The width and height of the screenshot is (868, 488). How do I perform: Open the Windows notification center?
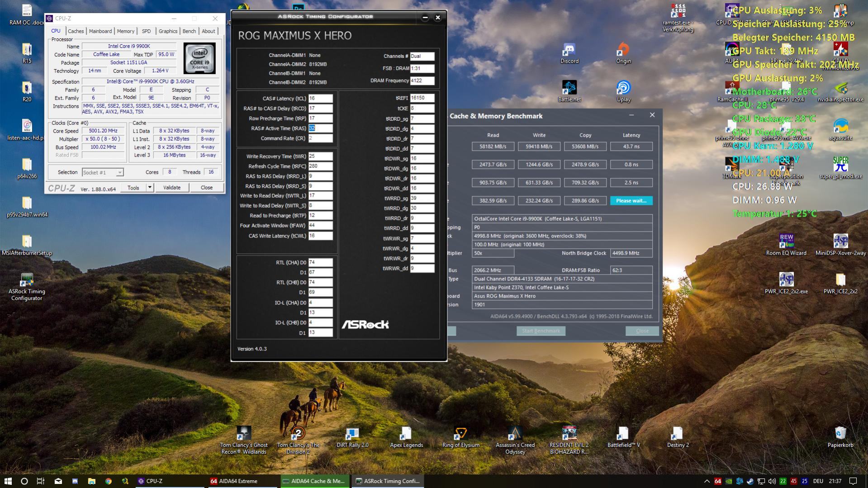[x=853, y=481]
